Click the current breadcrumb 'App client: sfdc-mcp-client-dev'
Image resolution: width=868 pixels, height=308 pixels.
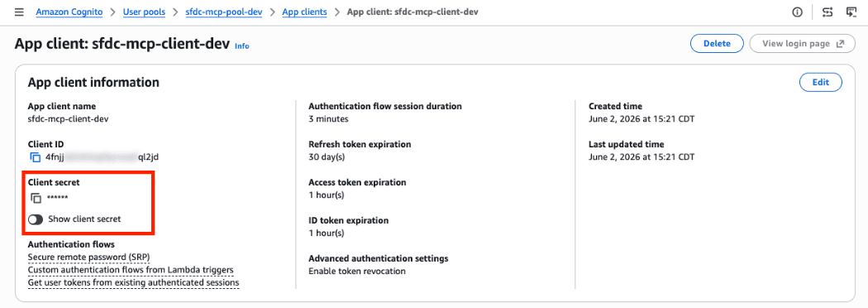413,12
